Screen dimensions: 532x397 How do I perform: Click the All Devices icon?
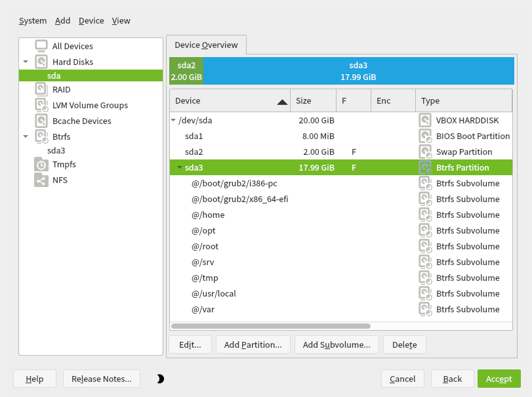click(x=41, y=46)
